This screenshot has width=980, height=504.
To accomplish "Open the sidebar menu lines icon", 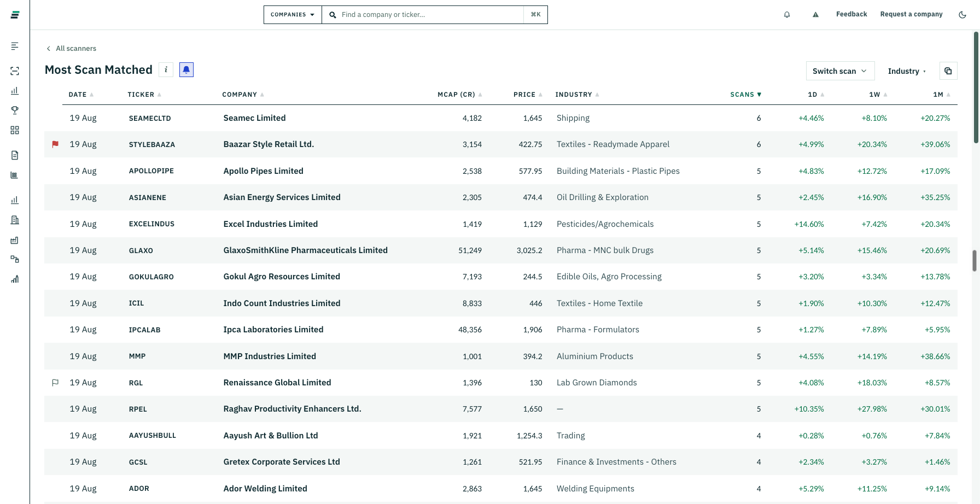I will pos(15,46).
